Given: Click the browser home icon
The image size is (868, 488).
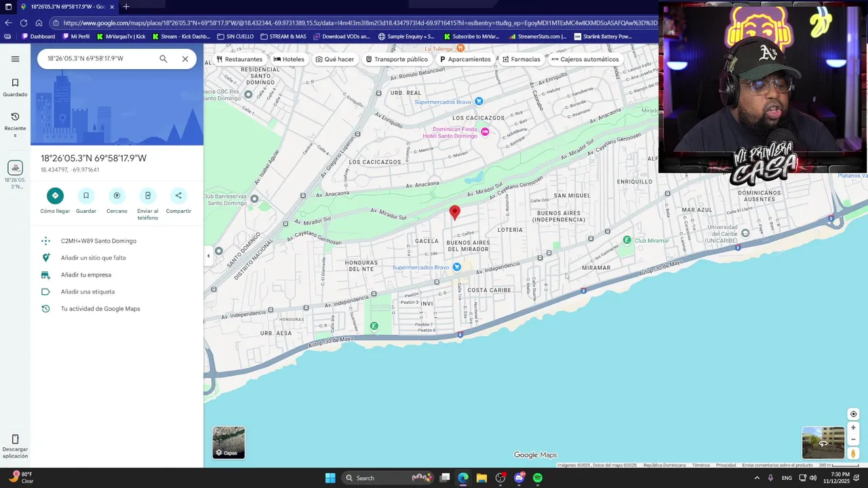Looking at the screenshot, I should point(39,22).
